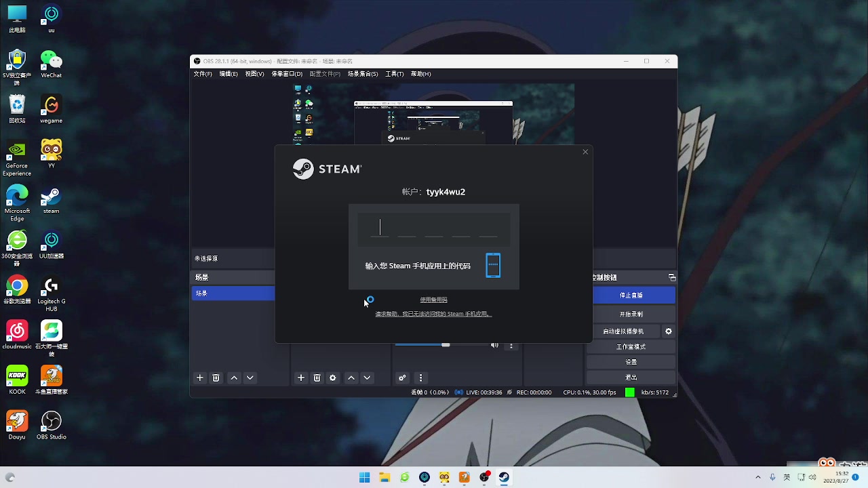The height and width of the screenshot is (488, 868).
Task: Open the Windows Start button on taskbar
Action: [364, 477]
